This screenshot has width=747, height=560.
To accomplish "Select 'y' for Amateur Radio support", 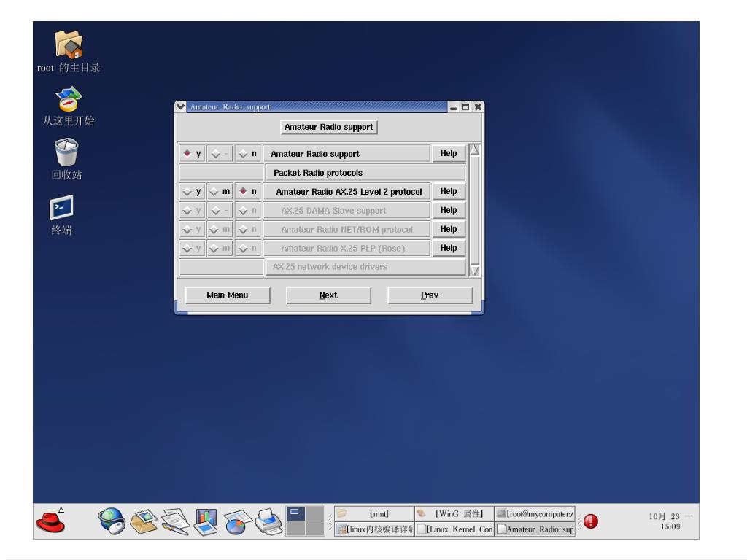I will coord(193,153).
